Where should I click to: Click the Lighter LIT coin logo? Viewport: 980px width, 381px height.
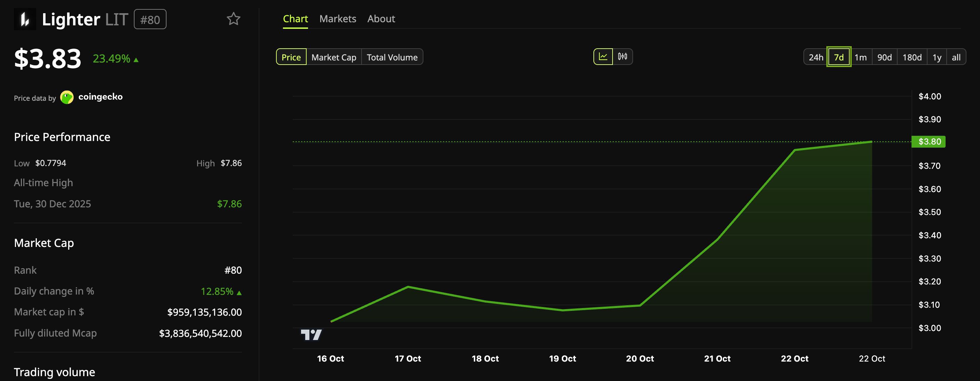coord(25,19)
